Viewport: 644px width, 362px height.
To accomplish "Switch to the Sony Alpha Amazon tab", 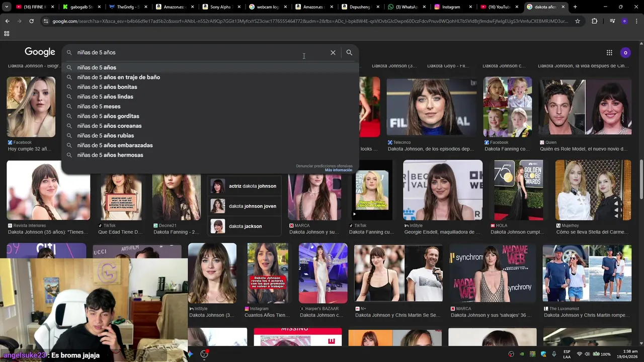I will pos(220,7).
